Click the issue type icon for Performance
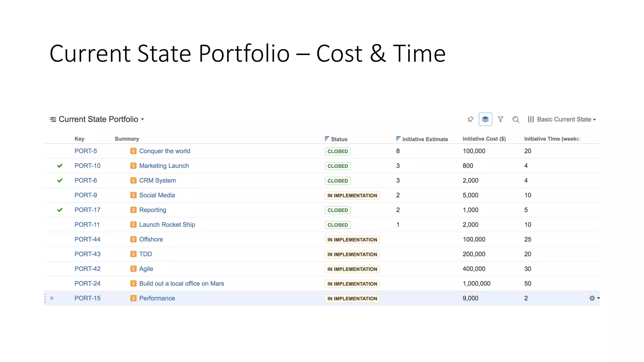This screenshot has height=362, width=644. (133, 298)
